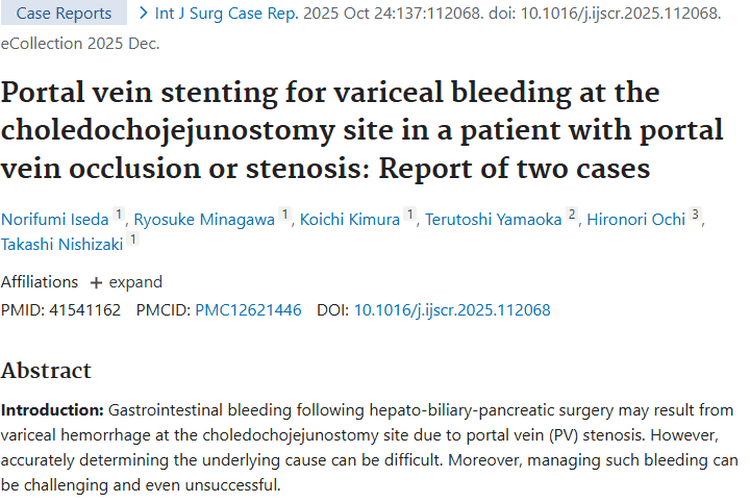Viewport: 750px width, 500px height.
Task: Click affiliation superscript 2 after Terutoshi Yamaoka
Action: [x=572, y=215]
